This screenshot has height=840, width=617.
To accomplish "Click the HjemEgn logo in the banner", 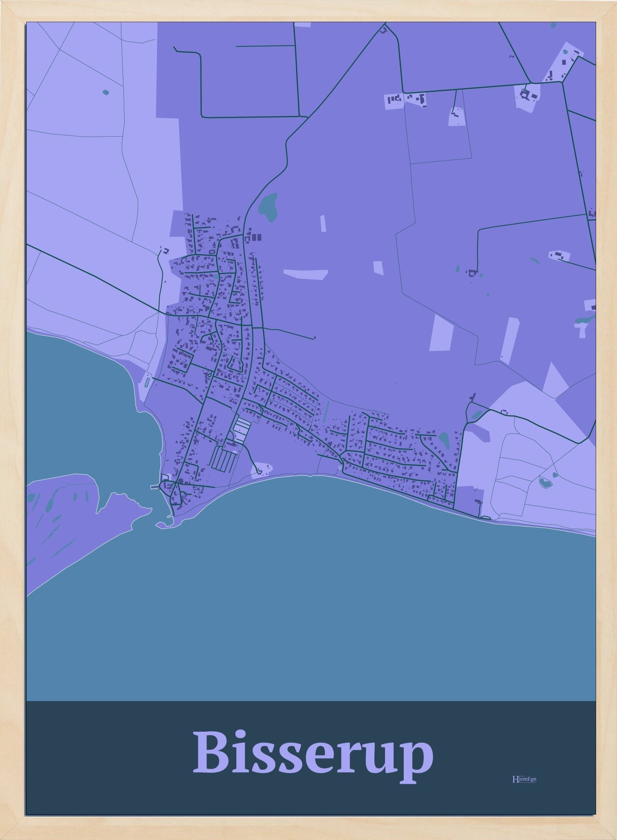I will click(x=524, y=779).
